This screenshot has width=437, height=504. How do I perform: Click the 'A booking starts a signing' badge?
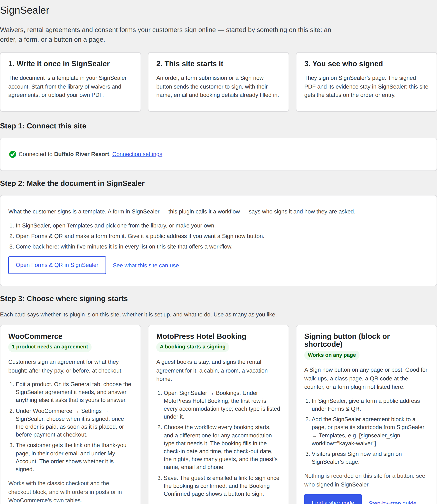click(193, 347)
